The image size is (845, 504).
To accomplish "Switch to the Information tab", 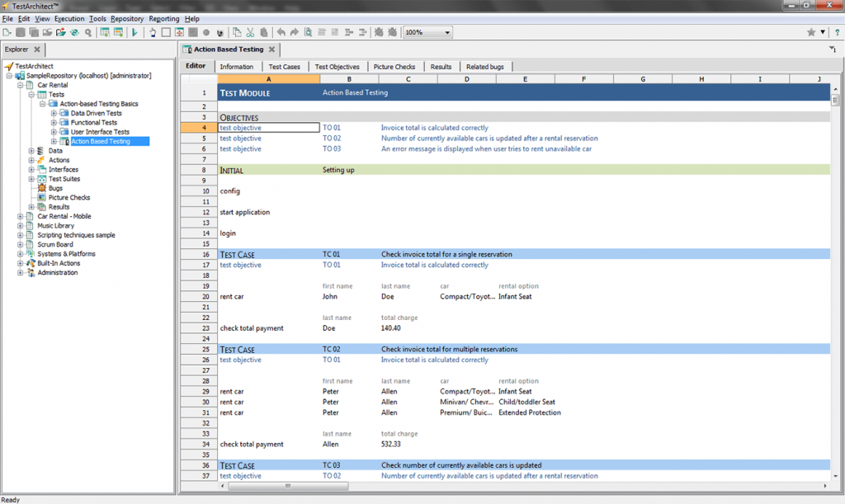I will [237, 67].
